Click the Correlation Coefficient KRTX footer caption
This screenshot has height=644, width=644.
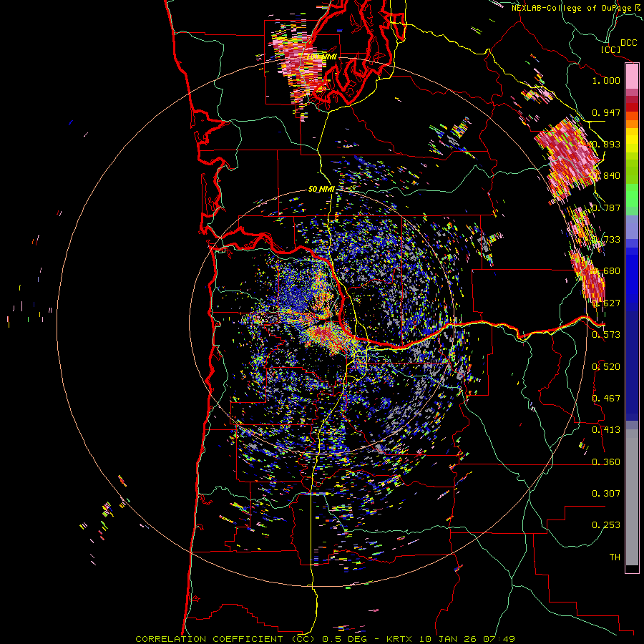pos(326,639)
